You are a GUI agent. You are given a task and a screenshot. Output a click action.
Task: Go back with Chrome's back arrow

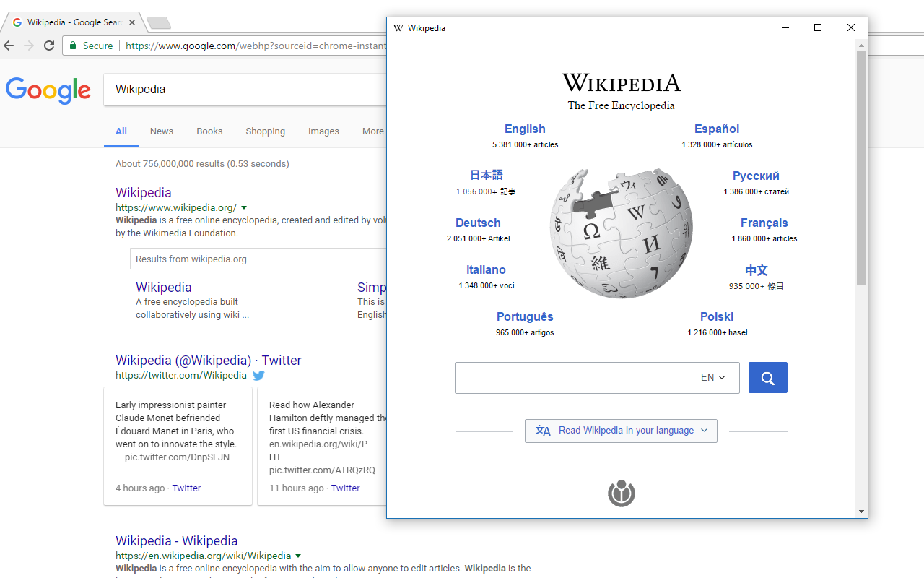point(9,46)
